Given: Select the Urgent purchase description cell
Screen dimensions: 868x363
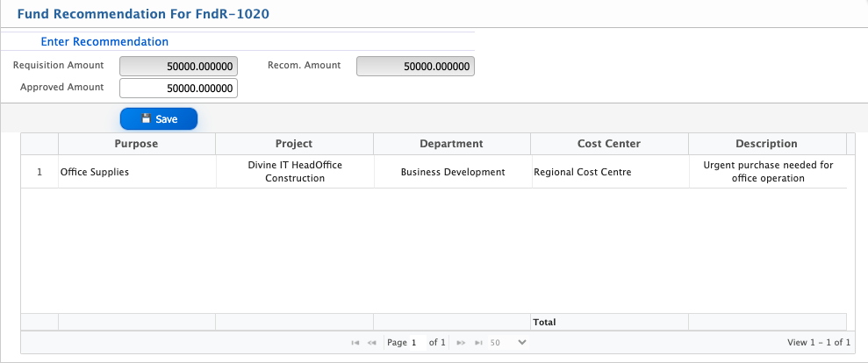Looking at the screenshot, I should [x=768, y=172].
